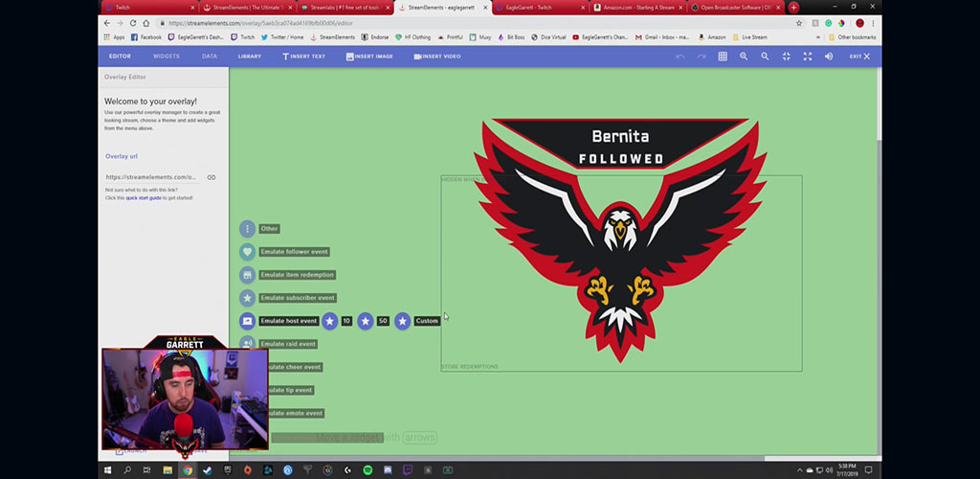Click the browser home icon
980x479 pixels.
click(145, 23)
